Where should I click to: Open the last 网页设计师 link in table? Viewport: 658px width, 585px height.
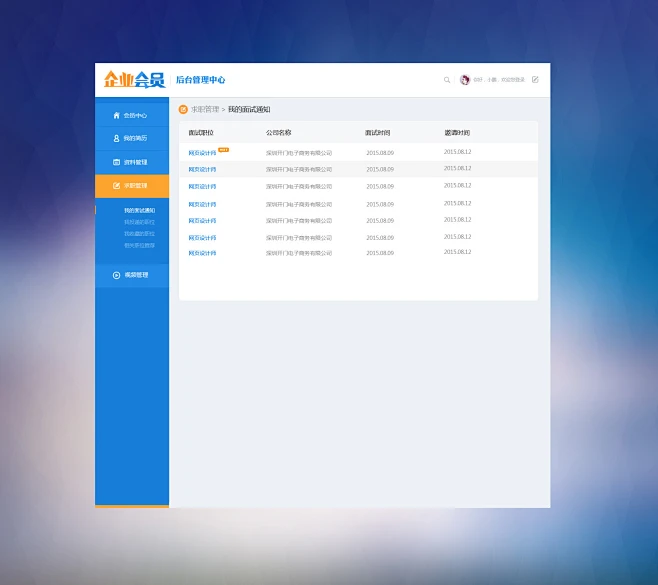202,253
